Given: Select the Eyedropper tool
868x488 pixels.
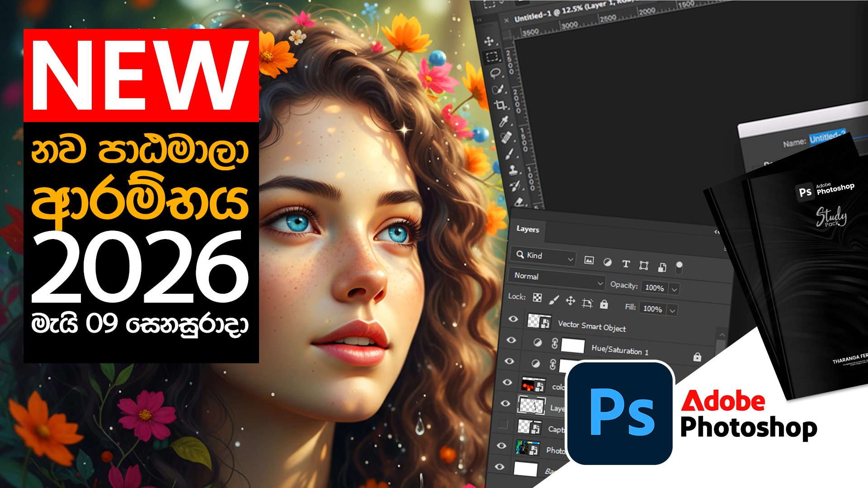Looking at the screenshot, I should (x=503, y=121).
